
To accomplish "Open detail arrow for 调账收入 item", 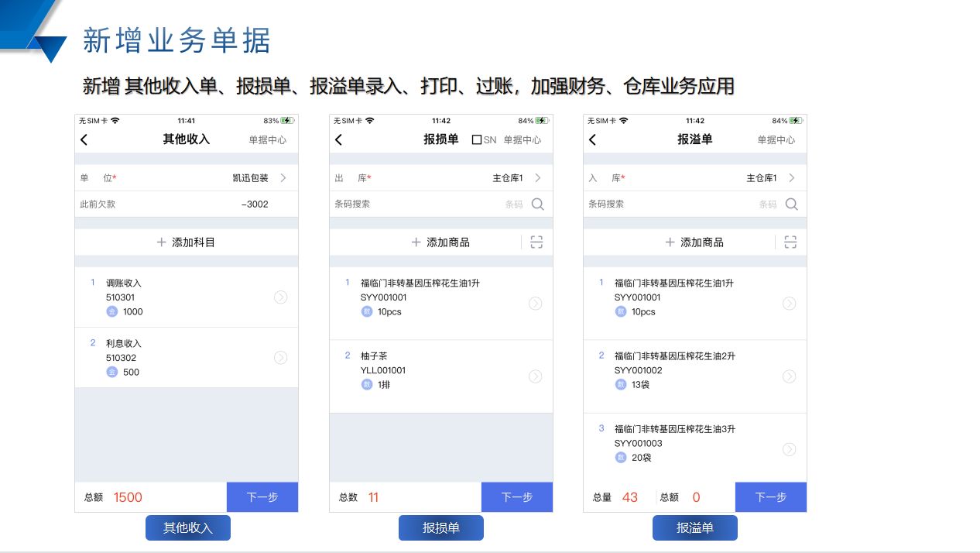I will click(x=280, y=297).
